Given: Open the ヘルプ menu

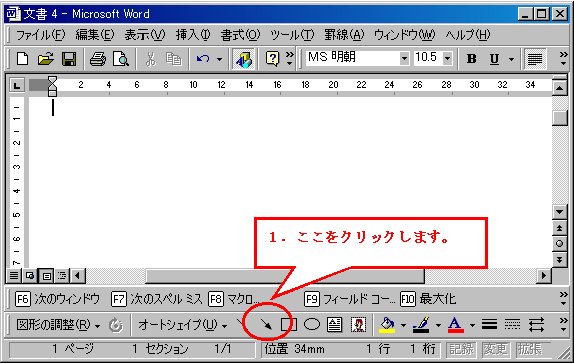Looking at the screenshot, I should [x=467, y=35].
